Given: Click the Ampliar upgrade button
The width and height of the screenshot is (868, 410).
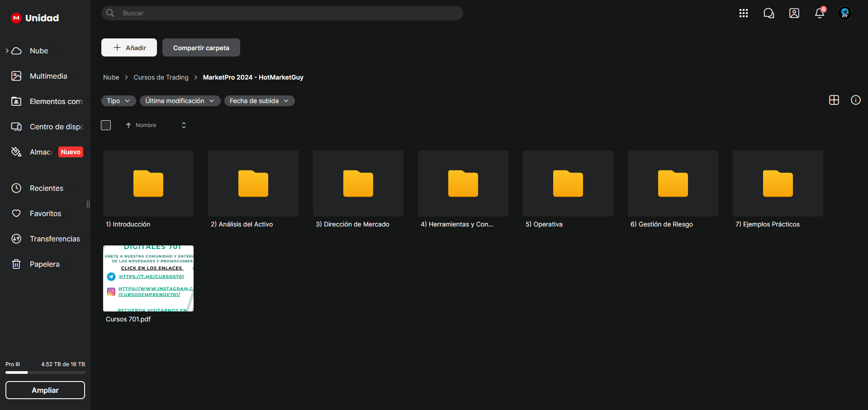Looking at the screenshot, I should [45, 390].
